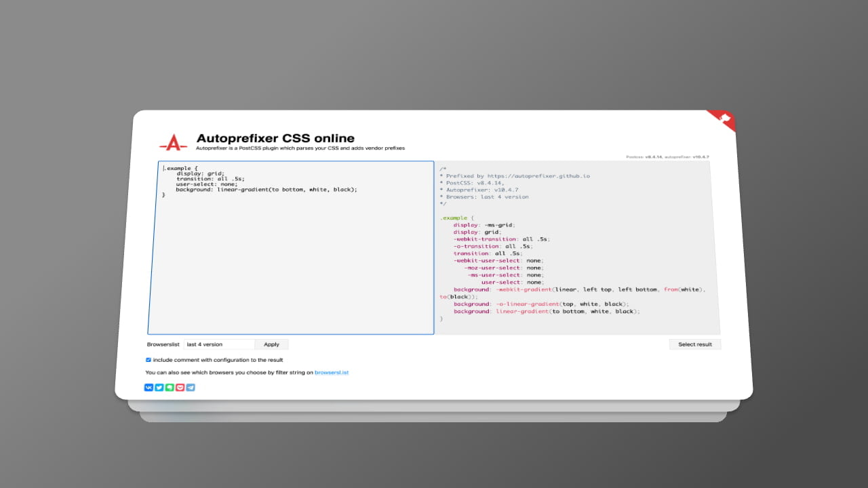Open the GitHub corner ribbon icon

(725, 119)
